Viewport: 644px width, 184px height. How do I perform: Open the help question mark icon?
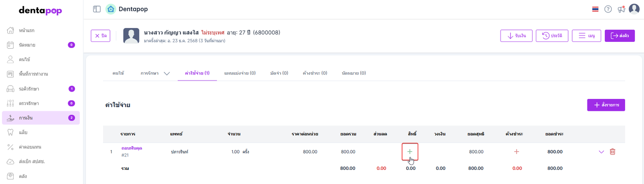click(x=608, y=9)
